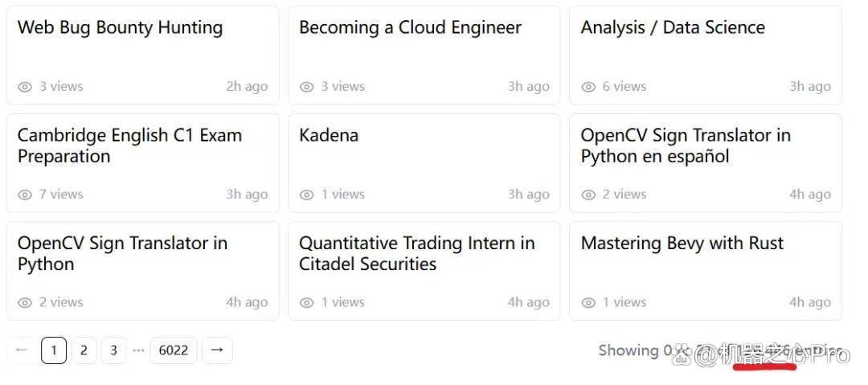Open Quantitative Trading Intern in Citadel Securities

tap(424, 271)
